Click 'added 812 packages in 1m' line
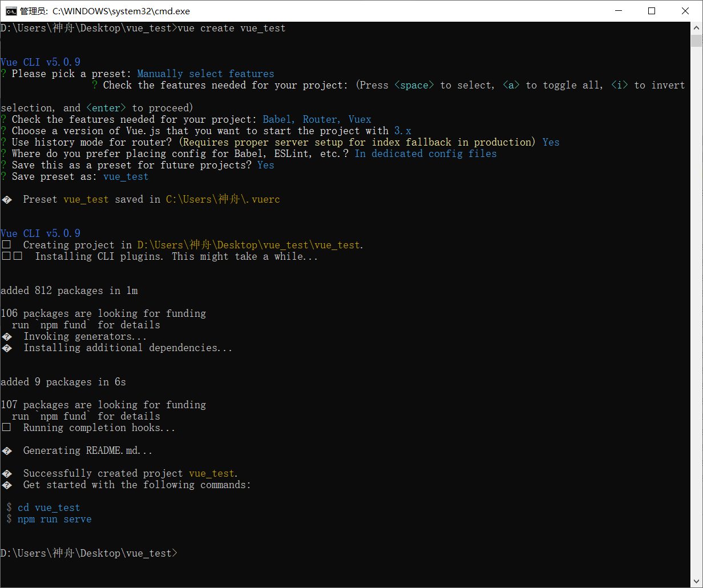Screen dimensions: 703x588 pos(69,291)
